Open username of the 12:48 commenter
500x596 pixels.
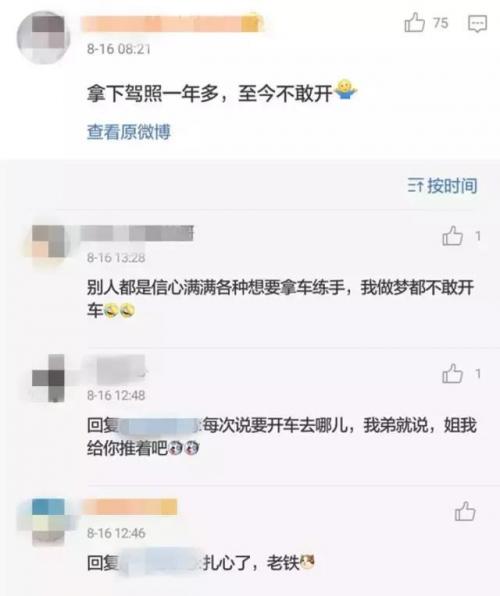114,370
